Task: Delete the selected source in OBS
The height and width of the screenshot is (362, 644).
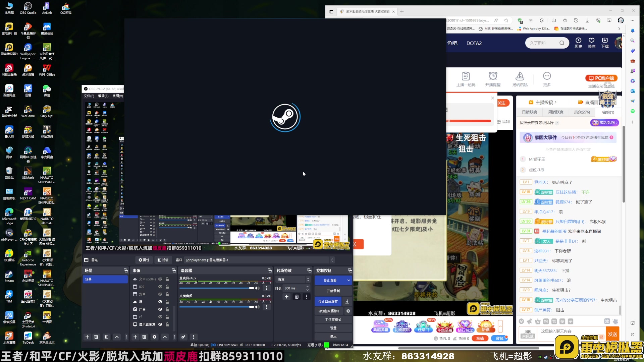Action: pos(144,337)
